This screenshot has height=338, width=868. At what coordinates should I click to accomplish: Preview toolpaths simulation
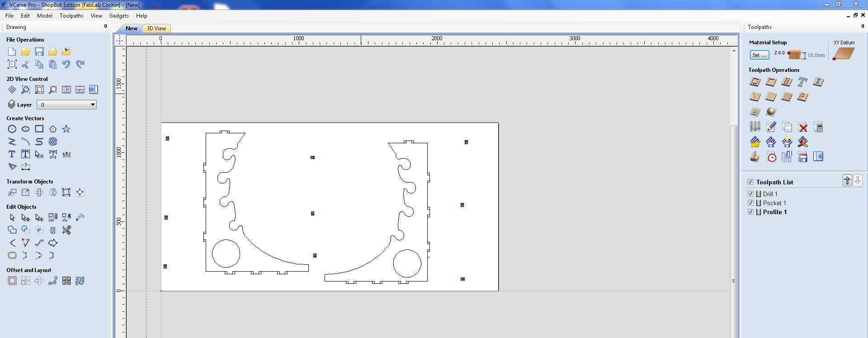[x=755, y=157]
